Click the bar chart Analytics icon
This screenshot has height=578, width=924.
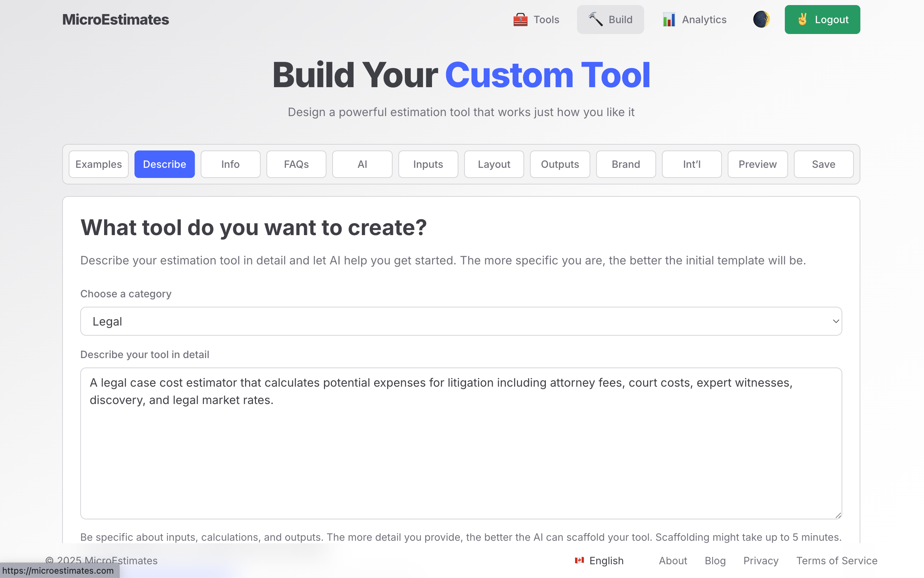pos(669,20)
